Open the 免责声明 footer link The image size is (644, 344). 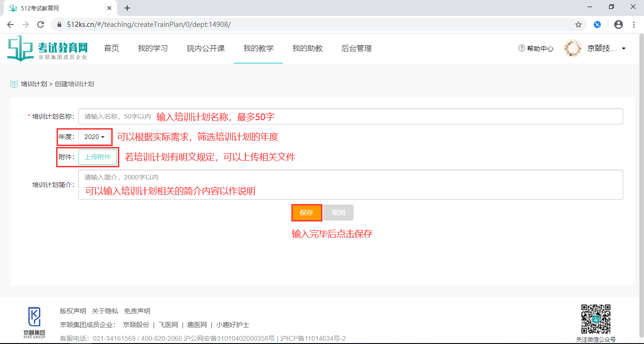pos(137,311)
